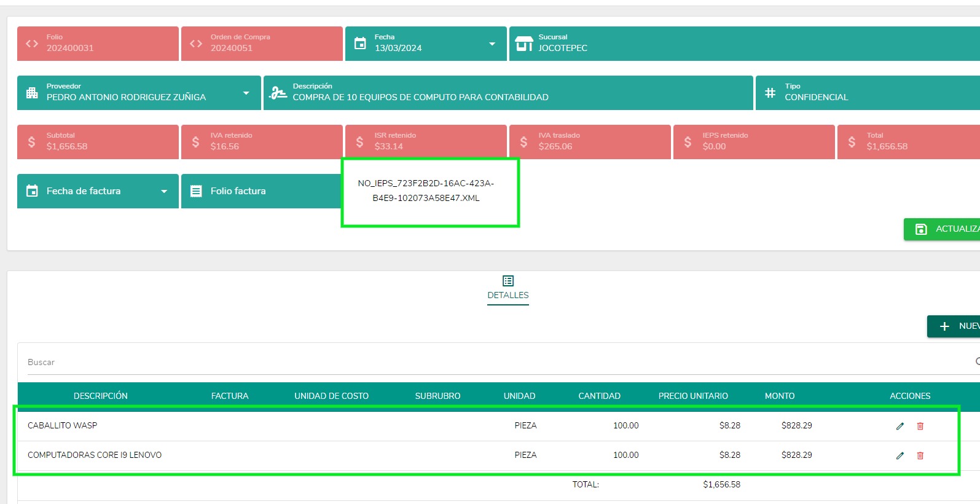The image size is (980, 504).
Task: Switch to the DETALLES tab
Action: (x=508, y=295)
